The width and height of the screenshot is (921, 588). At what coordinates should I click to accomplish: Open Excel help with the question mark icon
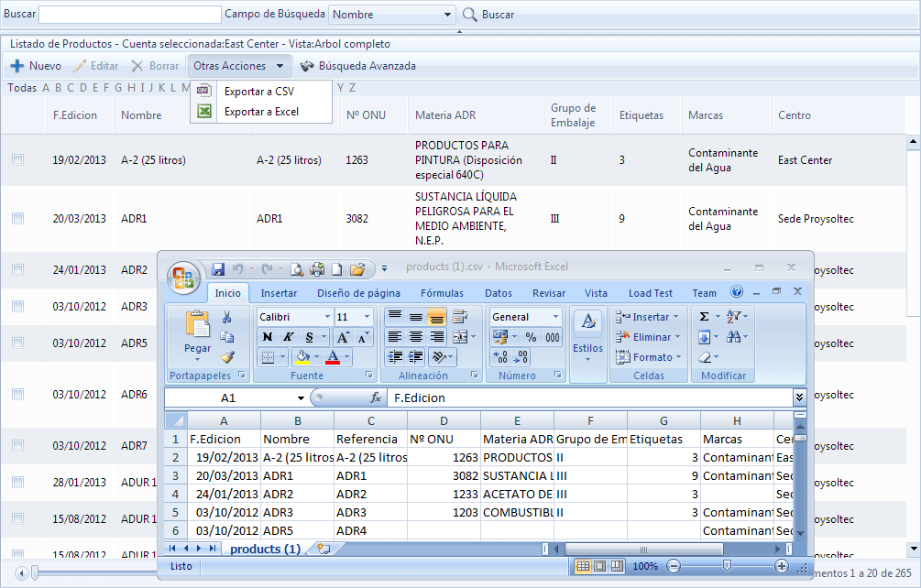click(x=737, y=291)
